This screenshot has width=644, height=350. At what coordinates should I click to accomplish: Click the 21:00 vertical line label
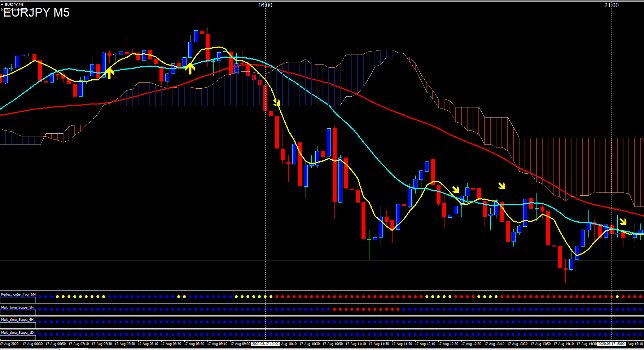tap(612, 5)
